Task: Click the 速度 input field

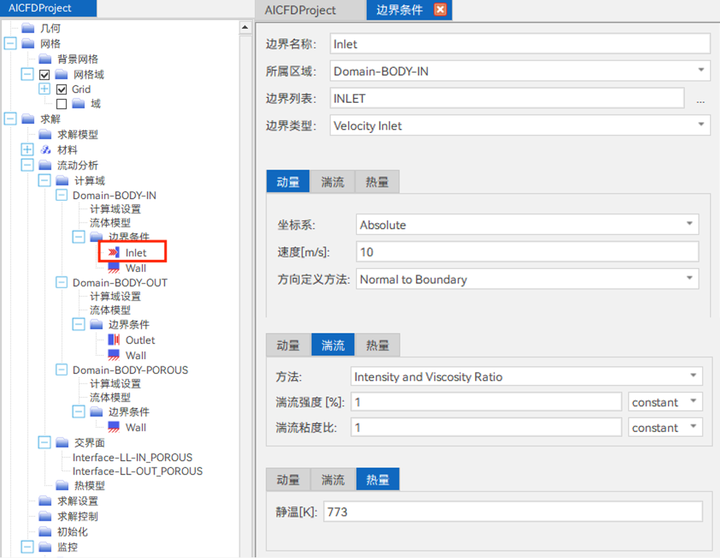Action: (x=527, y=252)
